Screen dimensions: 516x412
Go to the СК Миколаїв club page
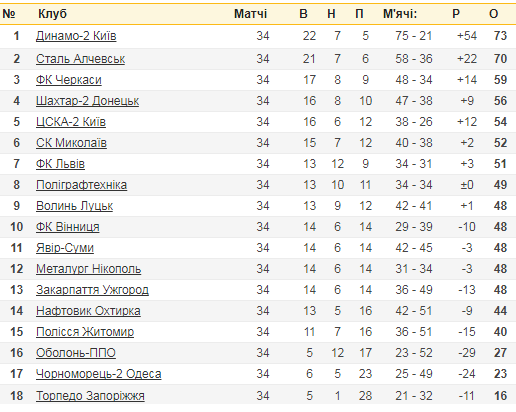[71, 143]
